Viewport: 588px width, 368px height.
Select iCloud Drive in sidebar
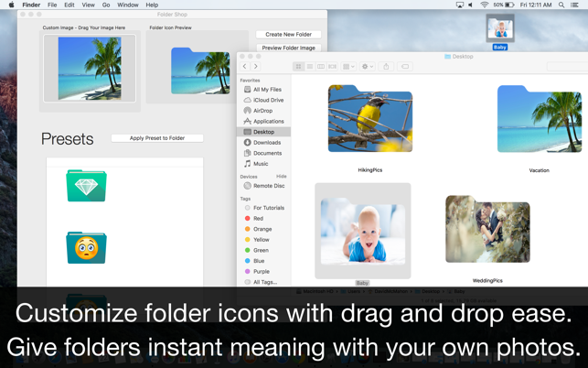tap(264, 100)
